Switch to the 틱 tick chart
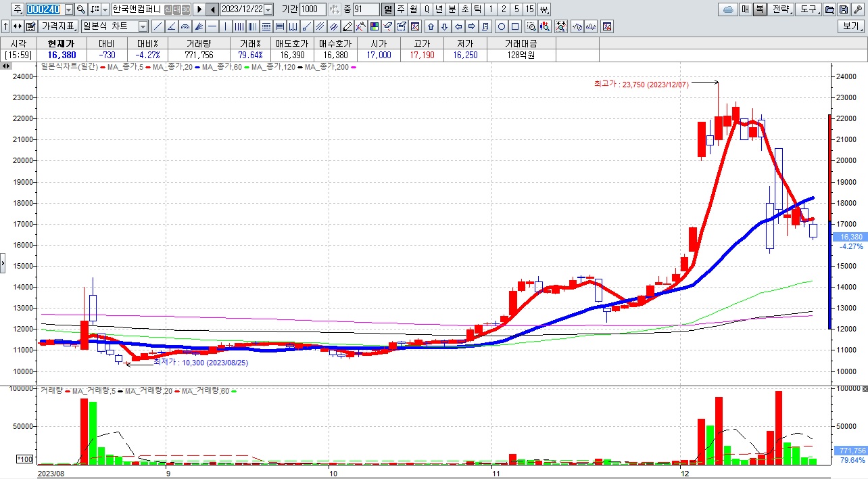This screenshot has width=868, height=479. pyautogui.click(x=477, y=9)
